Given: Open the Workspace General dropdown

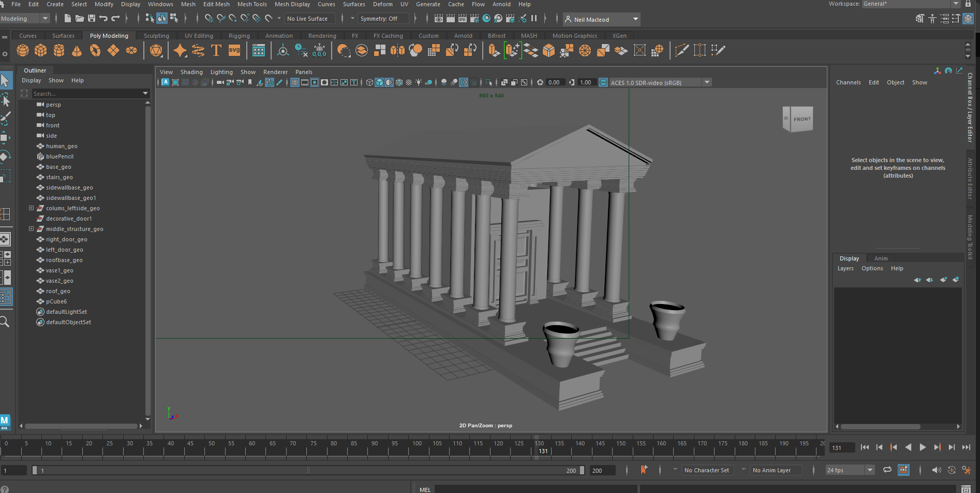Looking at the screenshot, I should point(911,4).
